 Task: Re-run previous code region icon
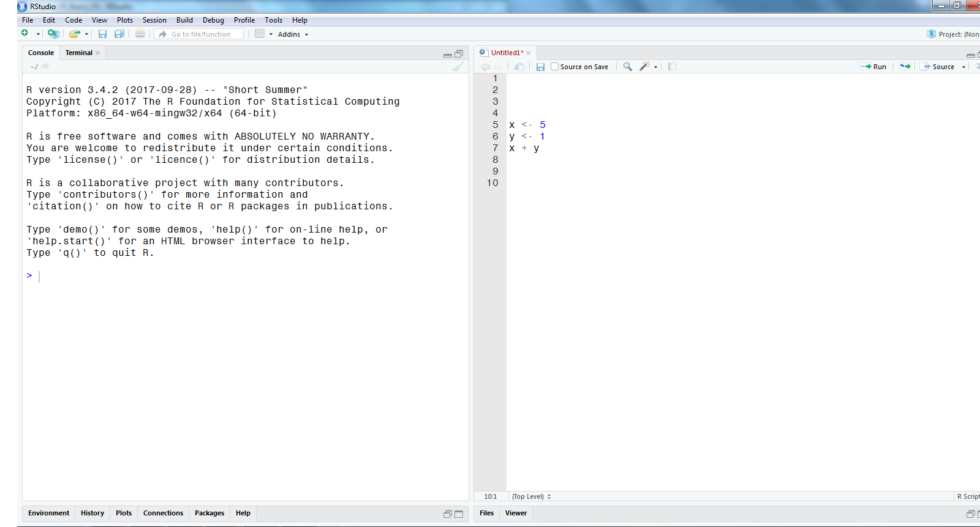coord(905,67)
